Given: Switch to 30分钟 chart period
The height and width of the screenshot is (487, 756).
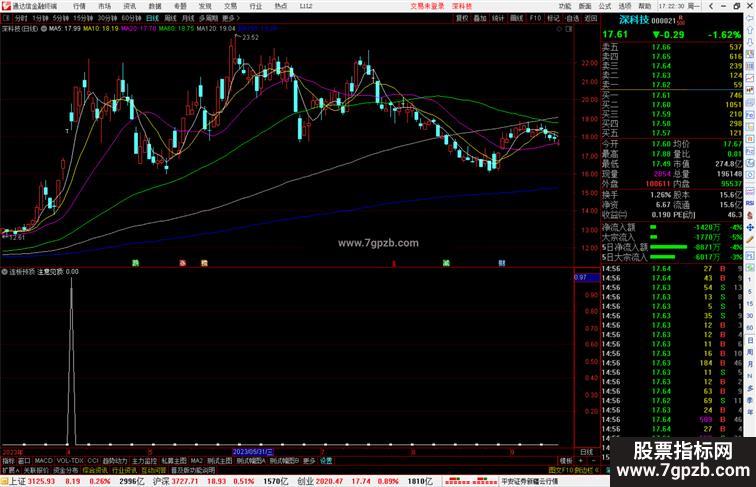Looking at the screenshot, I should tap(107, 18).
